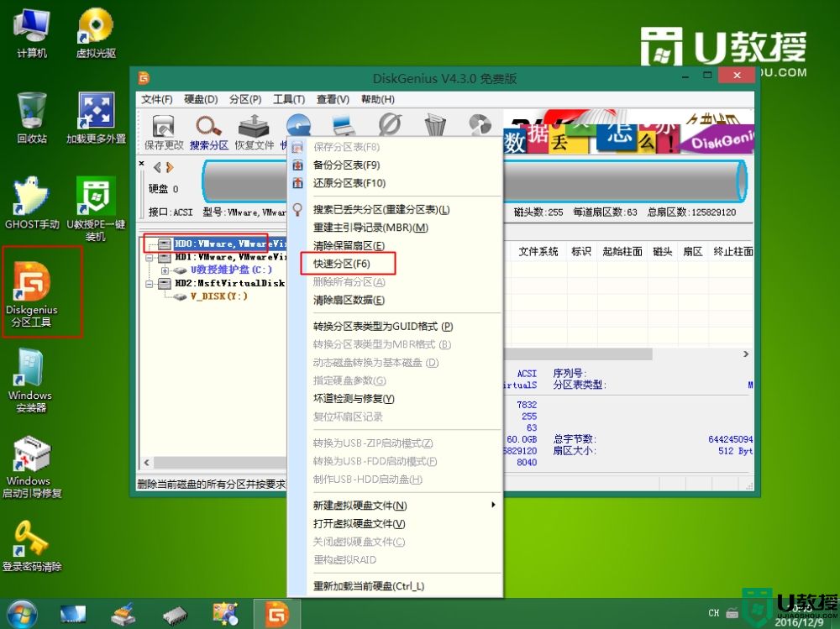The width and height of the screenshot is (840, 629).
Task: Click the pie-chart backup toolbar icon
Action: click(480, 125)
